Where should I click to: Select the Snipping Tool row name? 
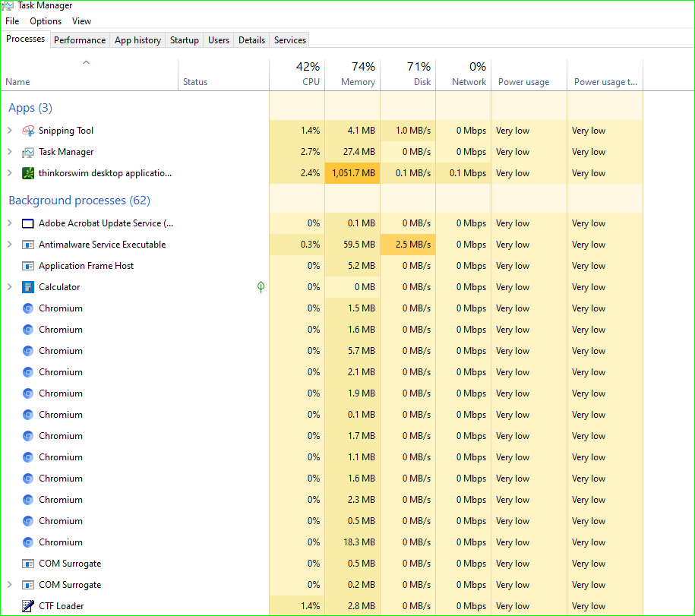point(66,131)
